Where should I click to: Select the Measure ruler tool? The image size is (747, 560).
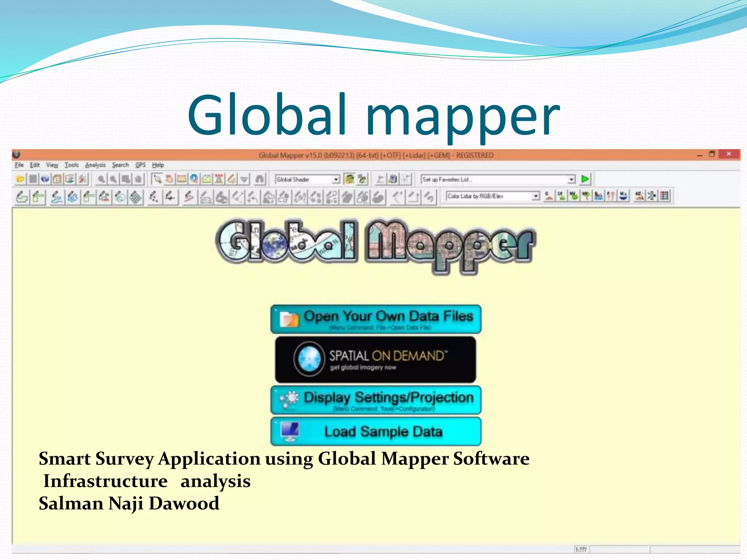coord(181,179)
